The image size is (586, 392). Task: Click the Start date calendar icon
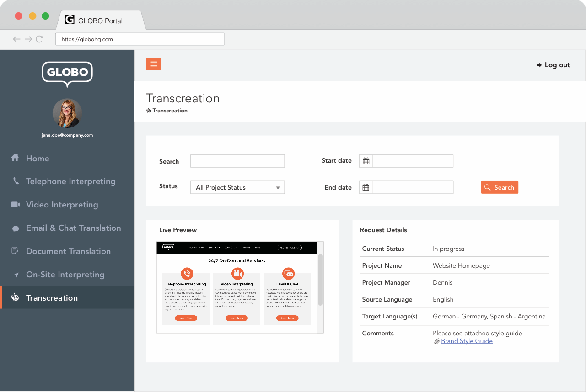click(366, 161)
